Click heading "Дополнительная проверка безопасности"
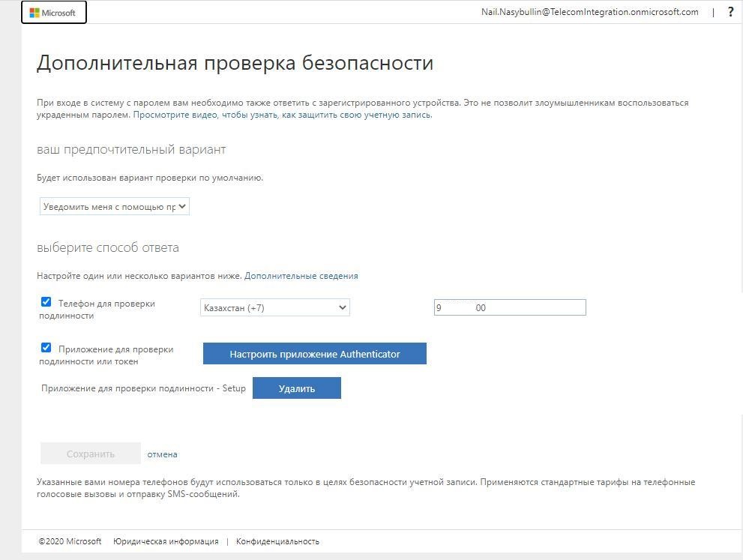 pyautogui.click(x=235, y=63)
